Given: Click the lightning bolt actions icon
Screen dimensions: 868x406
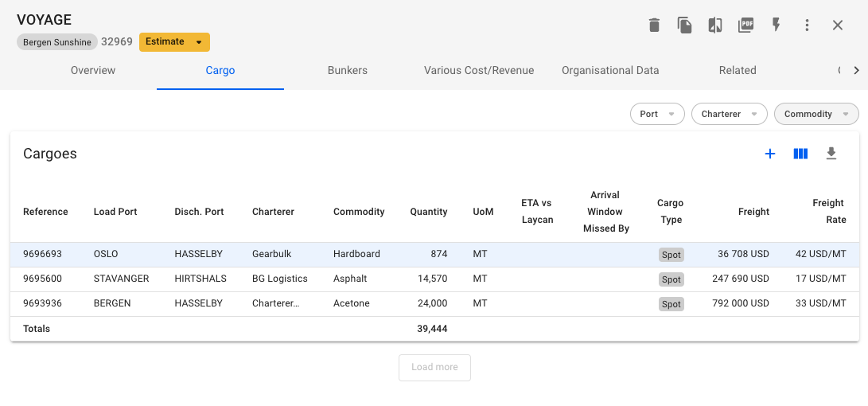Looking at the screenshot, I should pos(777,25).
